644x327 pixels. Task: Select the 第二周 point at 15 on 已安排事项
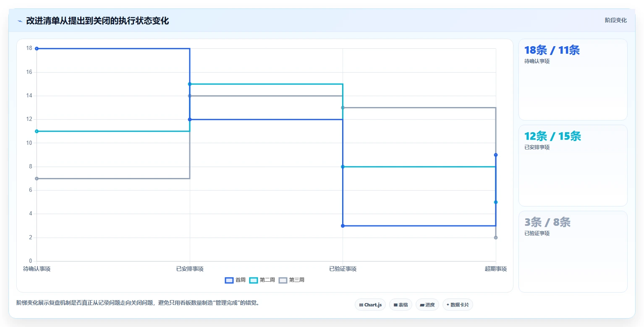tap(190, 84)
